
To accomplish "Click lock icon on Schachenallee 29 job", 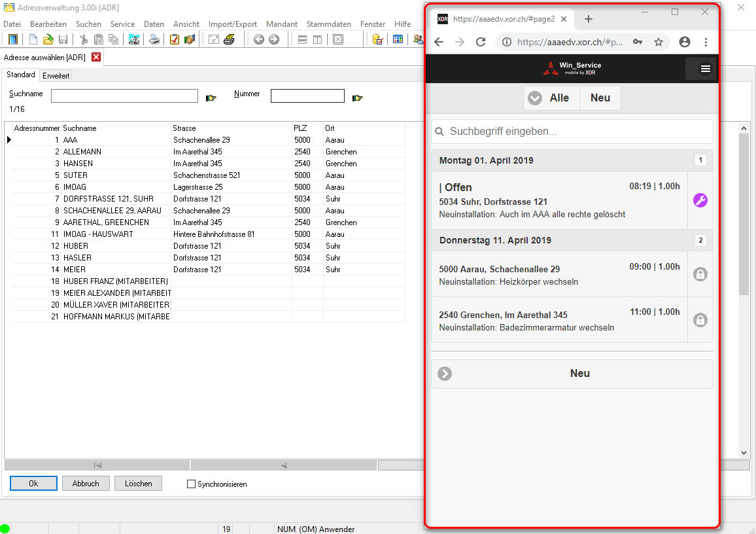I will pos(700,274).
